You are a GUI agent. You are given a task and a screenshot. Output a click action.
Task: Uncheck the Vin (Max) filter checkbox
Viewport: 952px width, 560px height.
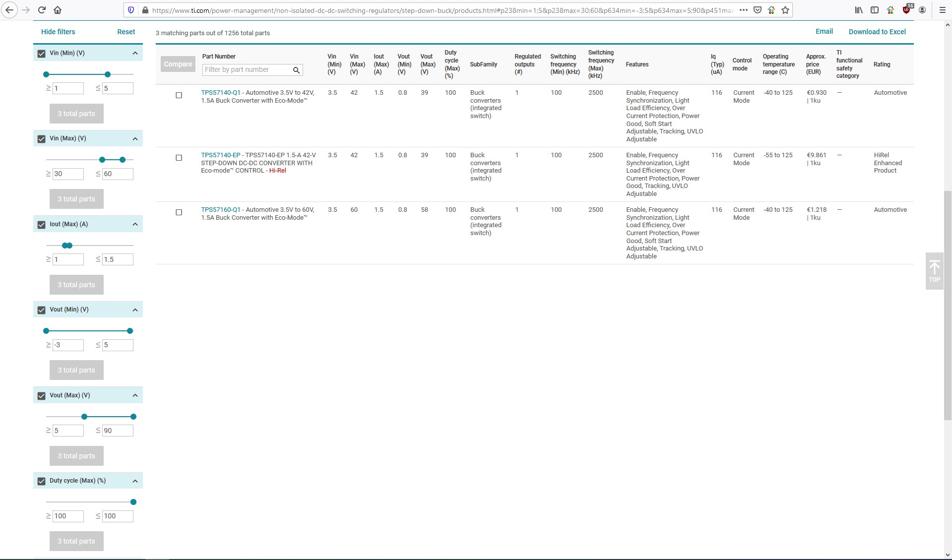[42, 139]
